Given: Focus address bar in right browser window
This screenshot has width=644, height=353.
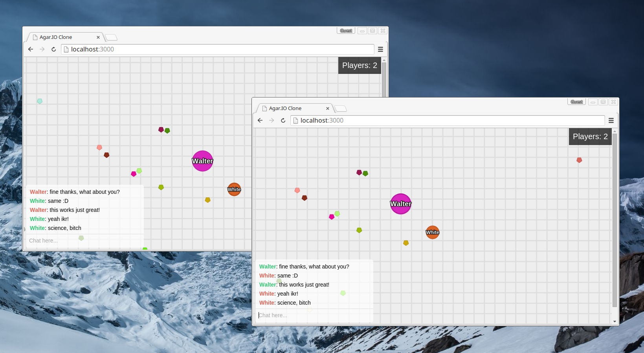Looking at the screenshot, I should pyautogui.click(x=448, y=120).
